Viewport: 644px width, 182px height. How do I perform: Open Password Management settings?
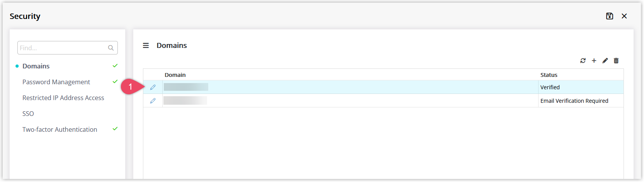56,82
